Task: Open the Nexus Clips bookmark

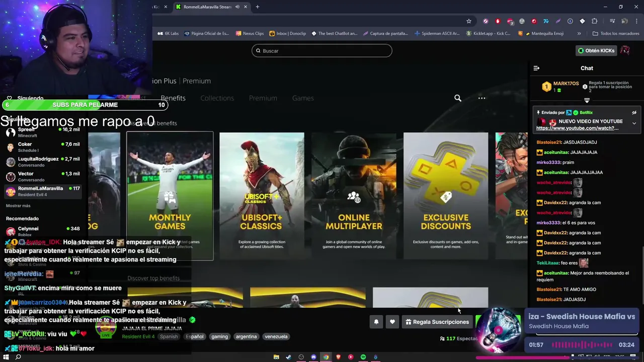Action: coord(250,34)
